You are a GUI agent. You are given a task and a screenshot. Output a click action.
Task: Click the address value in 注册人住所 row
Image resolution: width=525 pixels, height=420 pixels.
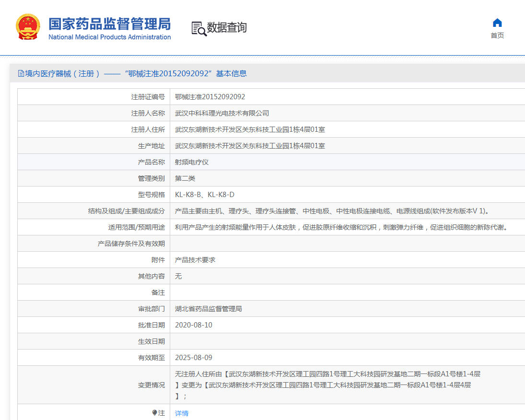(250, 129)
